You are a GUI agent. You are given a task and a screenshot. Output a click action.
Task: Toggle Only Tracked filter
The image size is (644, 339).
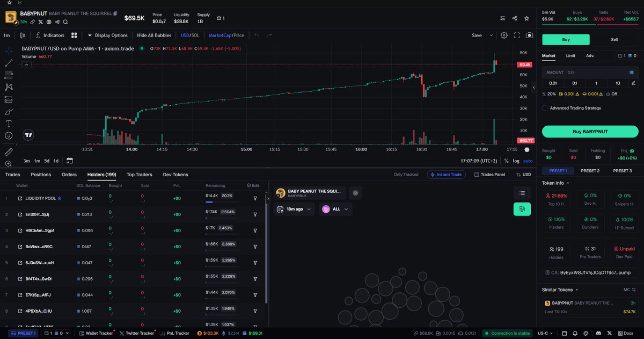[406, 175]
